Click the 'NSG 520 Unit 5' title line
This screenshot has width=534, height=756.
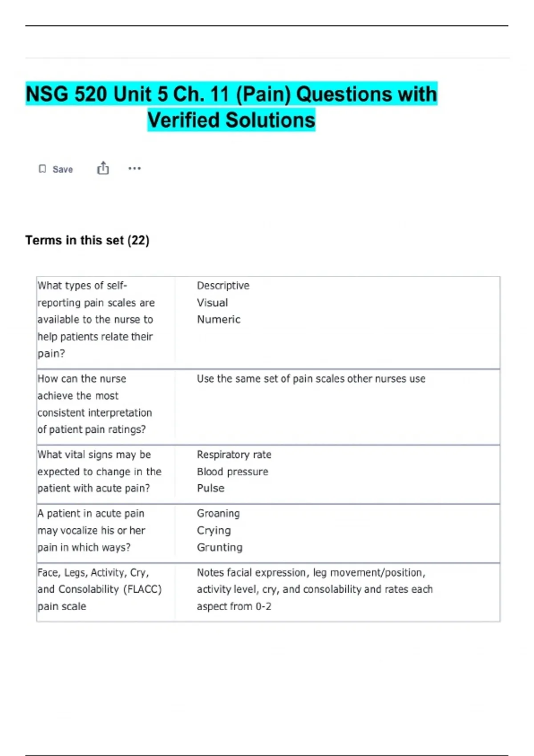click(231, 94)
